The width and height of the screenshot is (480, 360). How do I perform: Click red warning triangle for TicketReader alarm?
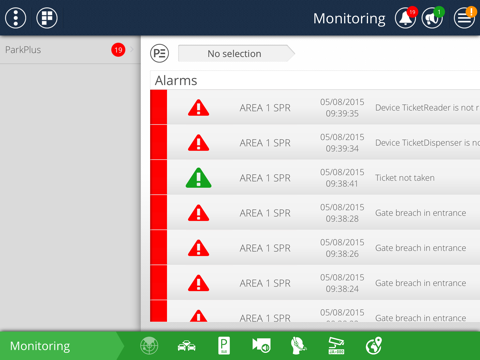198,108
